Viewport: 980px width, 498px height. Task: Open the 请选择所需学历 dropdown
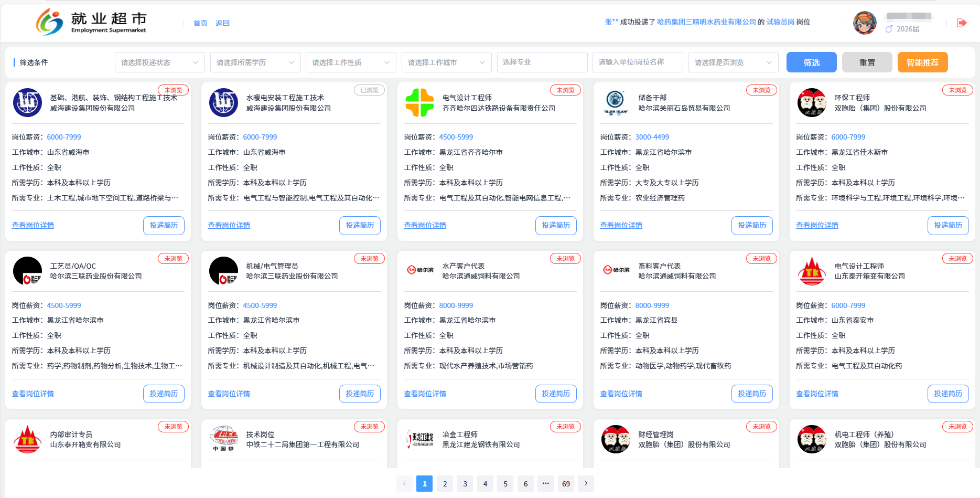(255, 62)
